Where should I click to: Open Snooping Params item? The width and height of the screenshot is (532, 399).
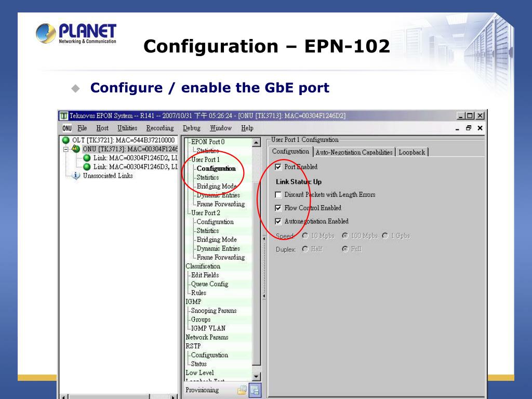[214, 311]
